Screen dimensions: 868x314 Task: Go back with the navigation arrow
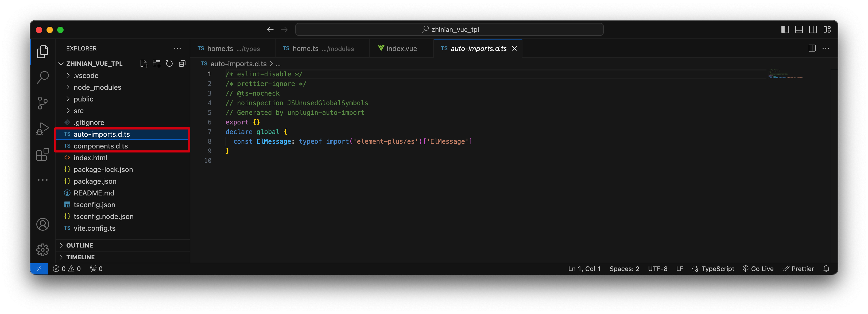pos(270,30)
